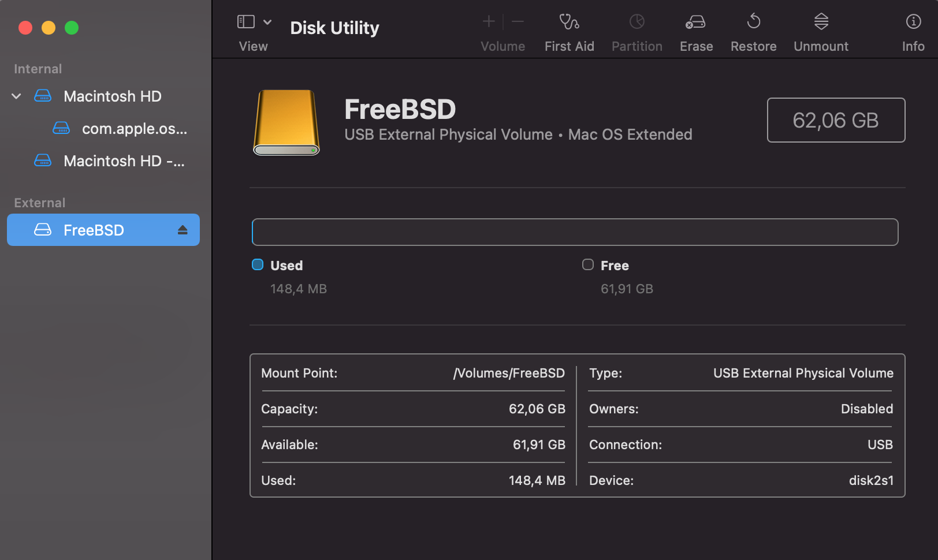Click the Unmount toolbar icon
Viewport: 938px width, 560px height.
point(821,22)
